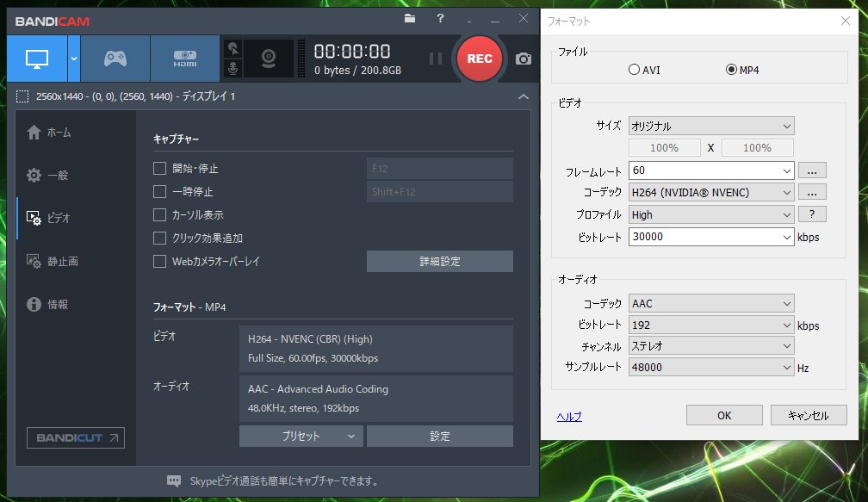
Task: Open the フレームレート dropdown showing 60
Action: pyautogui.click(x=711, y=170)
